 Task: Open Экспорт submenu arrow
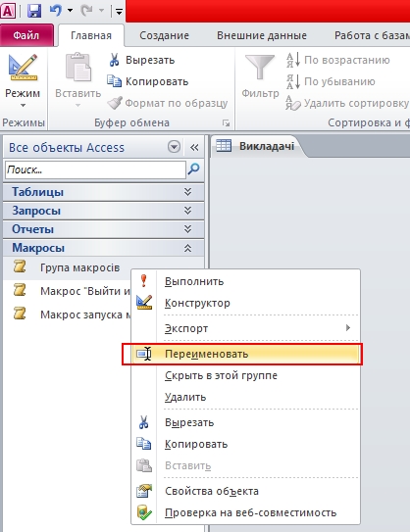coord(348,328)
